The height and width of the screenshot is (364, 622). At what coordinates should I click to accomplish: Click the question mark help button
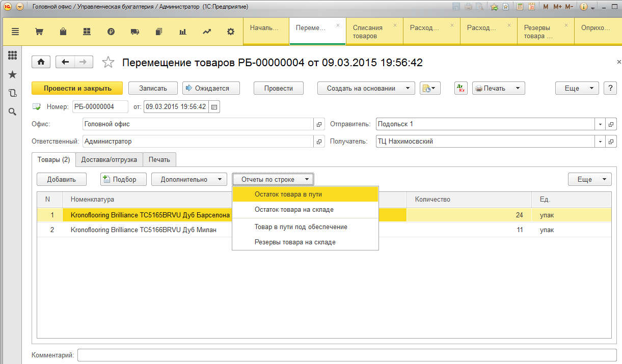(610, 88)
